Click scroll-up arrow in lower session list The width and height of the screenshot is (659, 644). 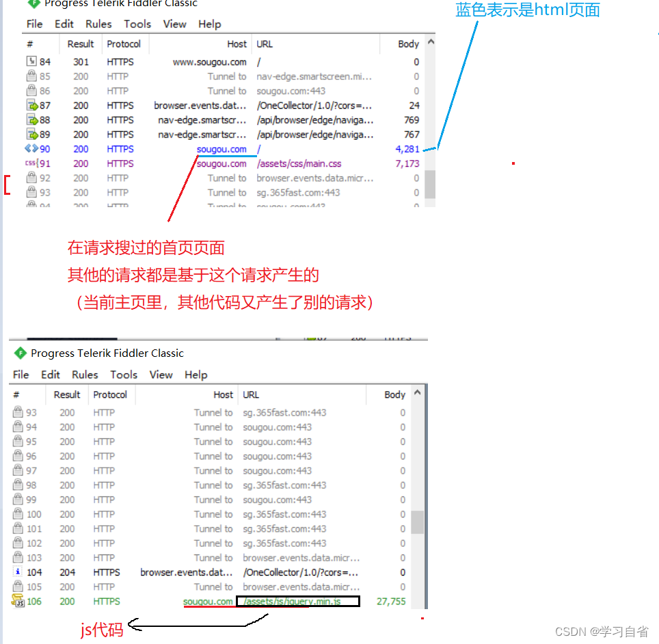417,392
